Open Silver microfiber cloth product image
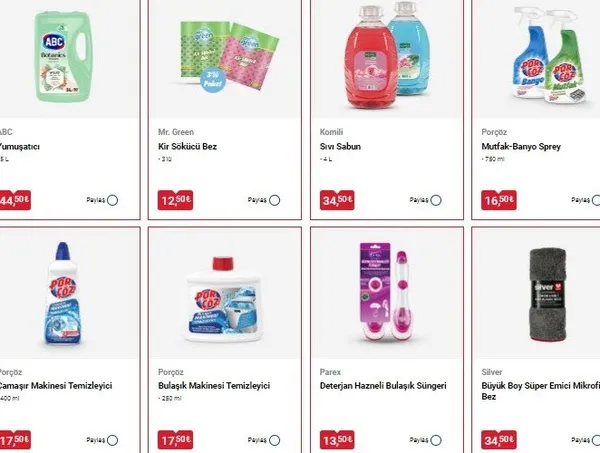This screenshot has height=453, width=600. (x=548, y=295)
